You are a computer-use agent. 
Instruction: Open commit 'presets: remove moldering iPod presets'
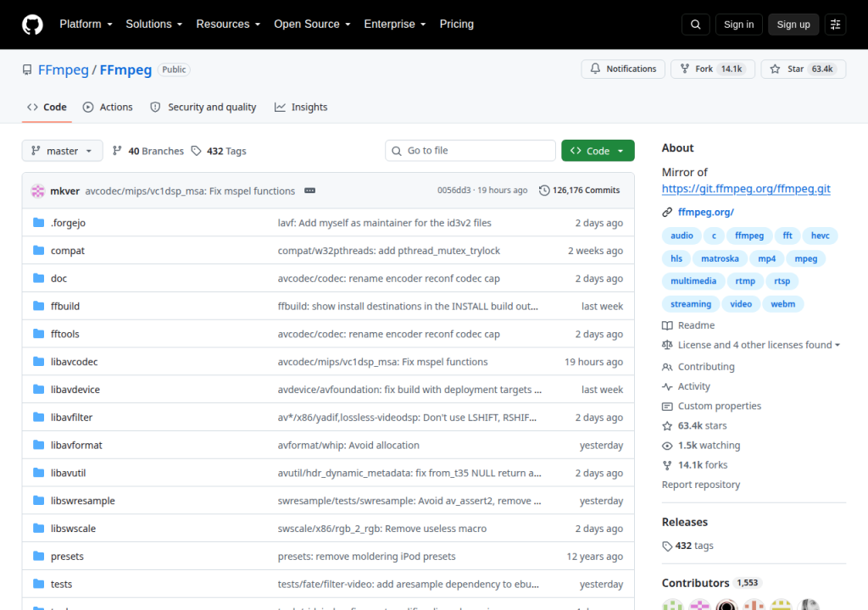pos(366,557)
